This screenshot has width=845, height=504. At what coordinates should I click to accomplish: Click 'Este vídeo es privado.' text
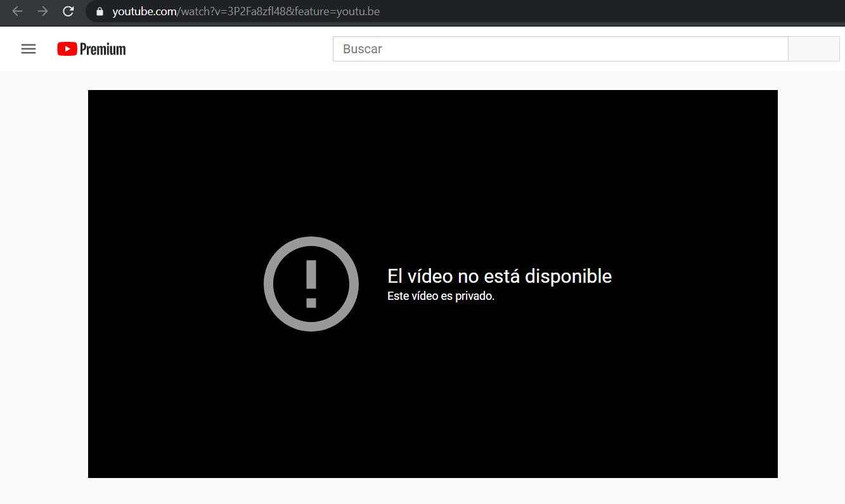441,296
